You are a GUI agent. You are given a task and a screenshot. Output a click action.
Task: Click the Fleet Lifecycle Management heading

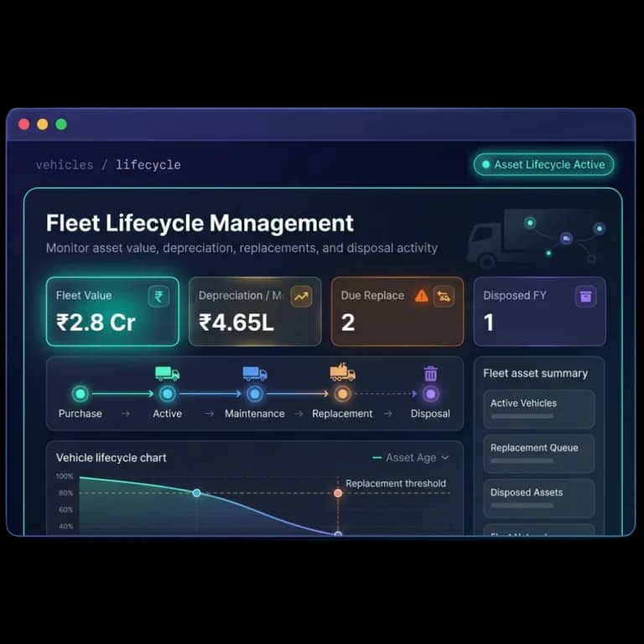click(x=200, y=223)
